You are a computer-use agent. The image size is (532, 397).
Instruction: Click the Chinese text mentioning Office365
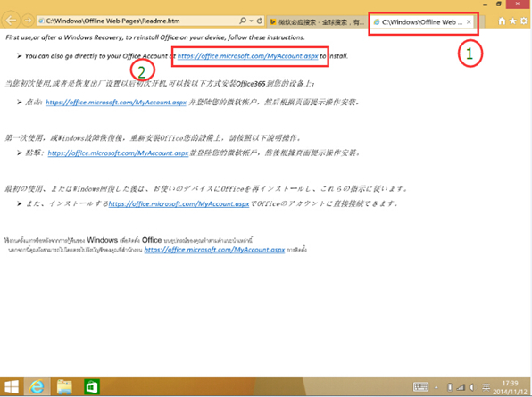click(160, 83)
